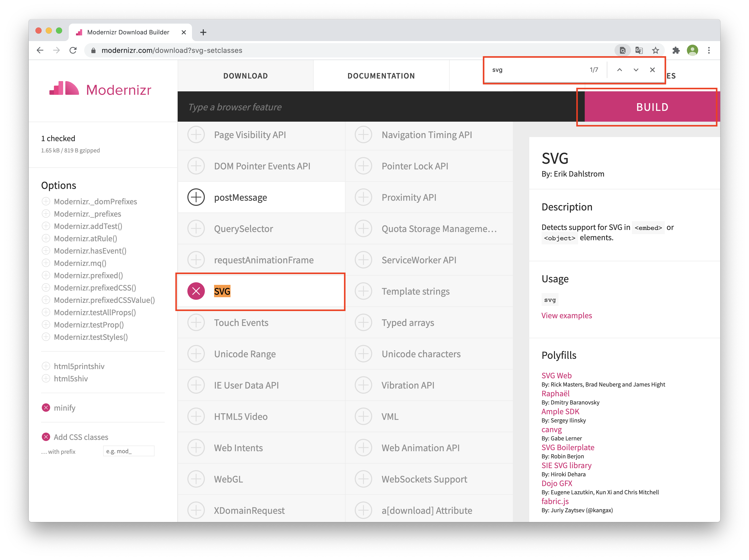Remove the selected SVG detect

(x=196, y=291)
